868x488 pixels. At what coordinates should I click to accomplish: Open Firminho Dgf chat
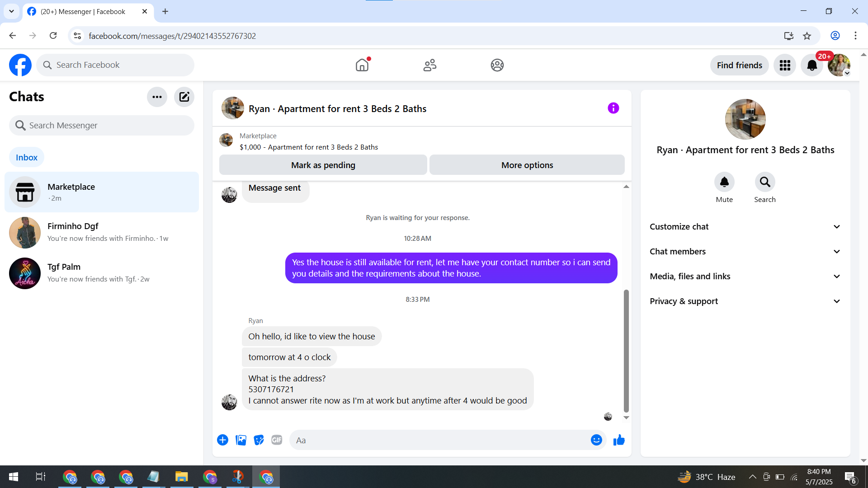click(102, 232)
